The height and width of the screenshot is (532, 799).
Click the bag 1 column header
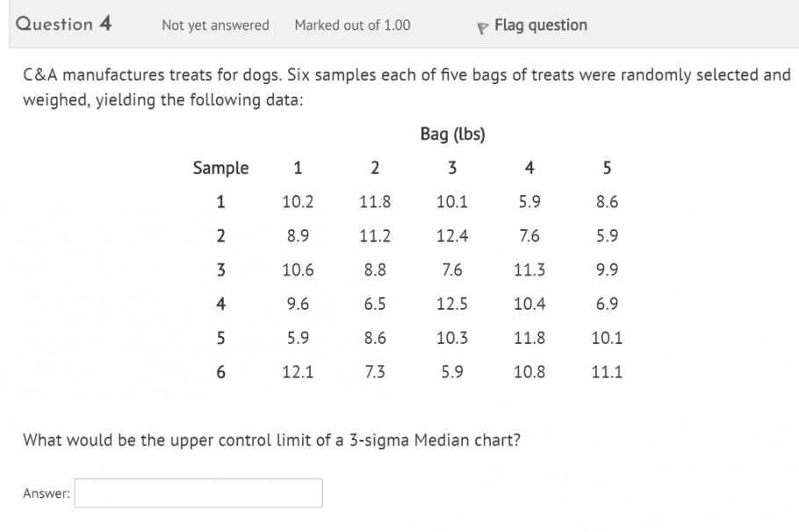298,168
